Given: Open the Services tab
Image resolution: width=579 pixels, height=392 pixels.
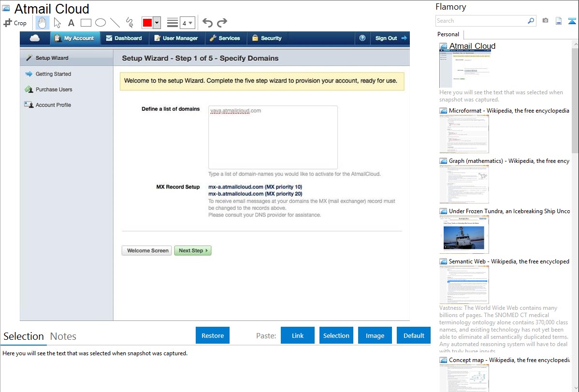Looking at the screenshot, I should (x=225, y=38).
